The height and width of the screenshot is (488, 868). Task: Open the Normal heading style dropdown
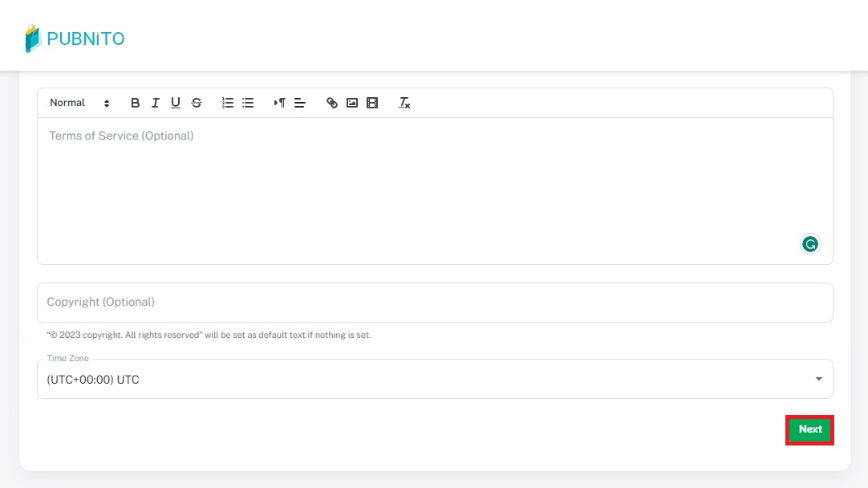[x=79, y=103]
